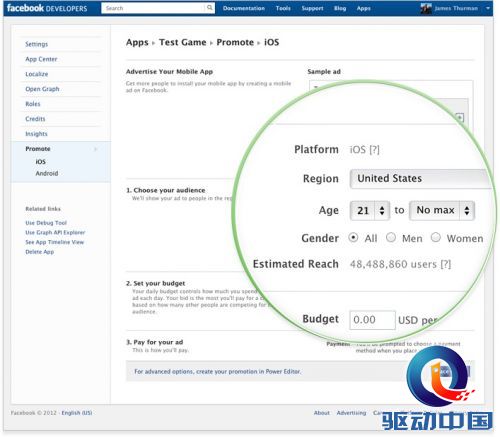500x437 pixels.
Task: Click the search magnifier icon
Action: [x=209, y=8]
